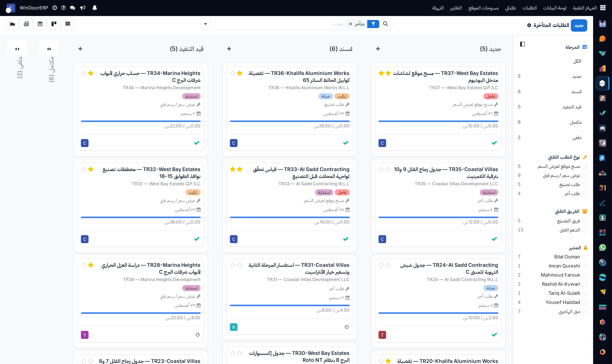Image resolution: width=612 pixels, height=364 pixels.
Task: Open the التقارير menu
Action: point(456,8)
